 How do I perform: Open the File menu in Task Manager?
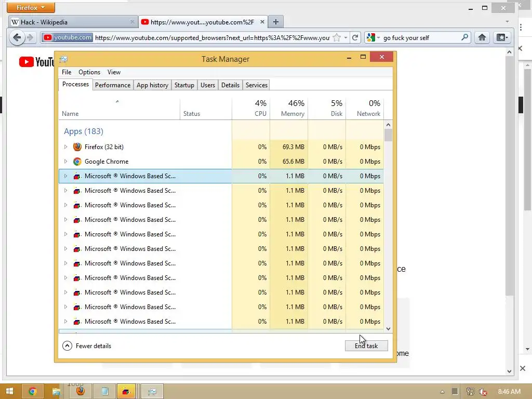(x=66, y=72)
